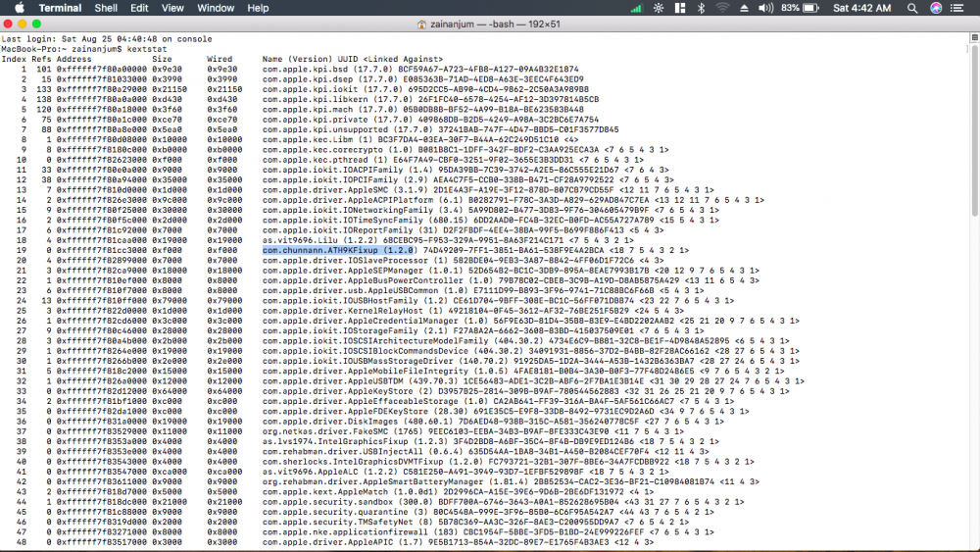Click the com.apple.kpi.bsd row text
This screenshot has height=552, width=980.
pyautogui.click(x=420, y=69)
